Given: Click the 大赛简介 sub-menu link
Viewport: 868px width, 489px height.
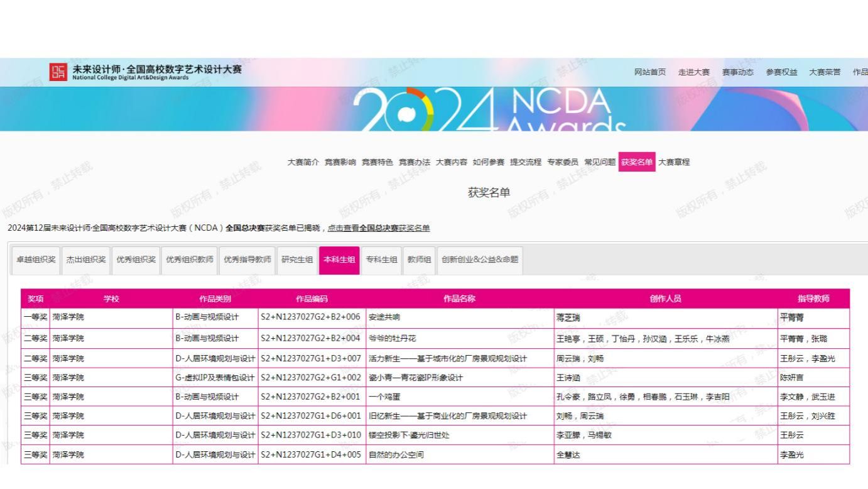Looking at the screenshot, I should click(303, 162).
